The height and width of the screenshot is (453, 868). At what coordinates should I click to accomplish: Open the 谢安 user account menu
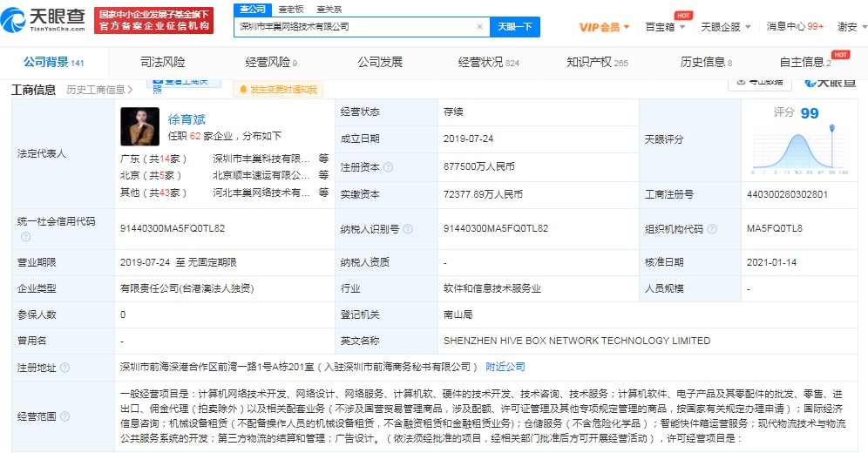pyautogui.click(x=852, y=27)
